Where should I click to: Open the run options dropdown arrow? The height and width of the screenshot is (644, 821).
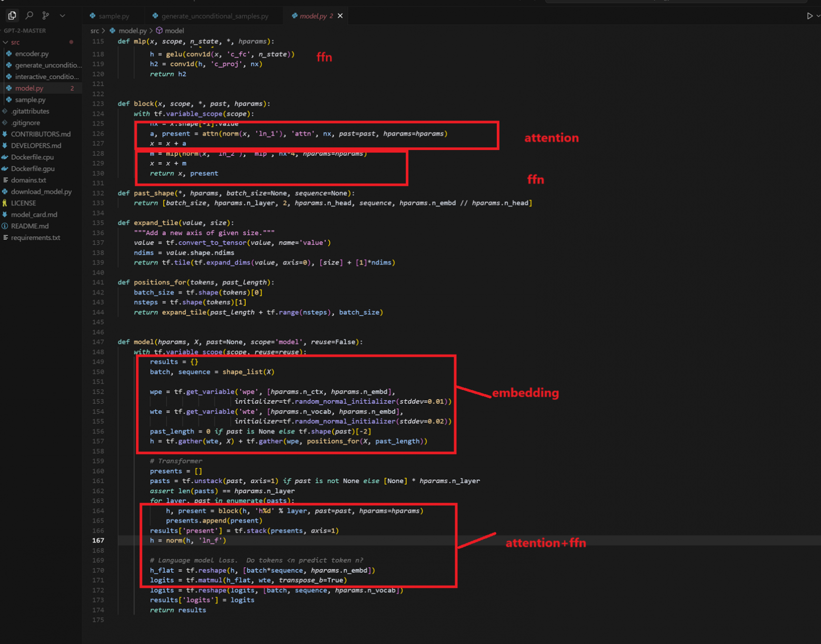point(818,16)
